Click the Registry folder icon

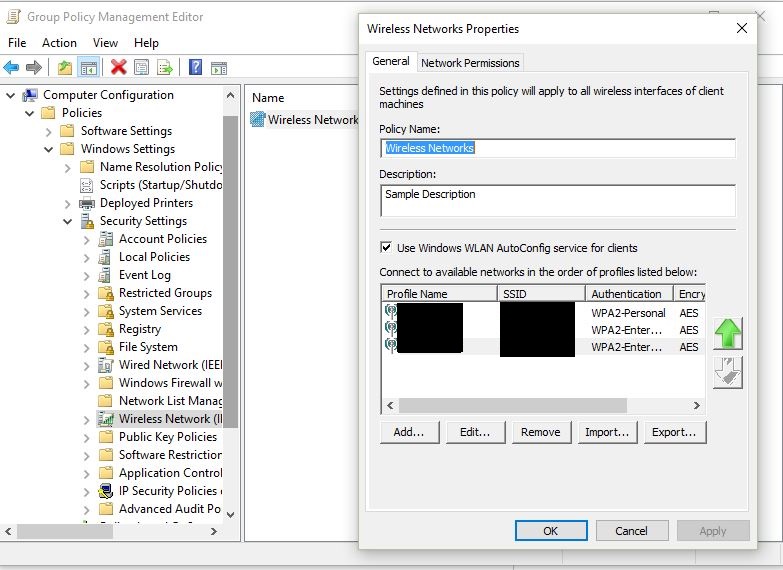(106, 329)
